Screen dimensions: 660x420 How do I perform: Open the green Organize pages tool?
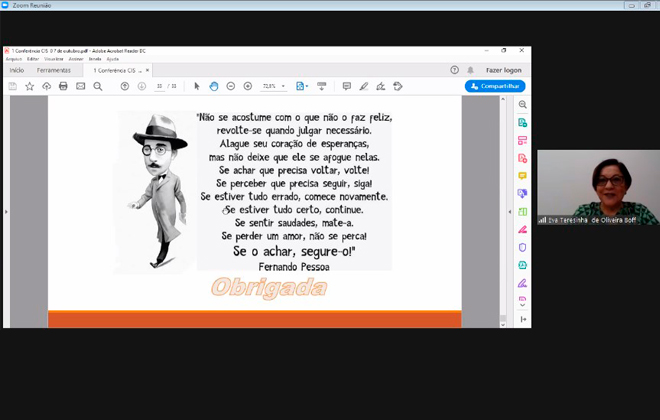[x=522, y=212]
